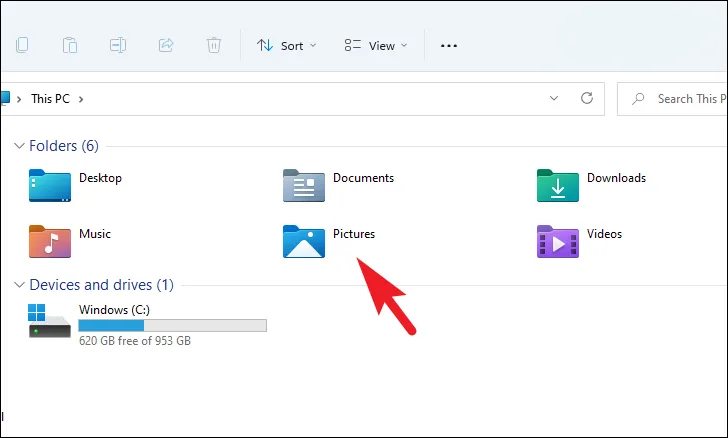This screenshot has width=728, height=438.
Task: Click the Music folder label
Action: tap(95, 234)
